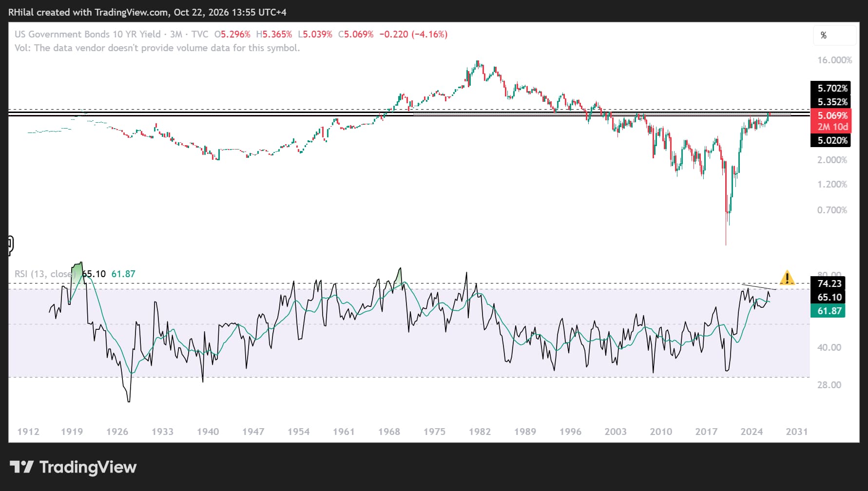Click the 1954 year on time axis
Image resolution: width=868 pixels, height=491 pixels.
(298, 432)
